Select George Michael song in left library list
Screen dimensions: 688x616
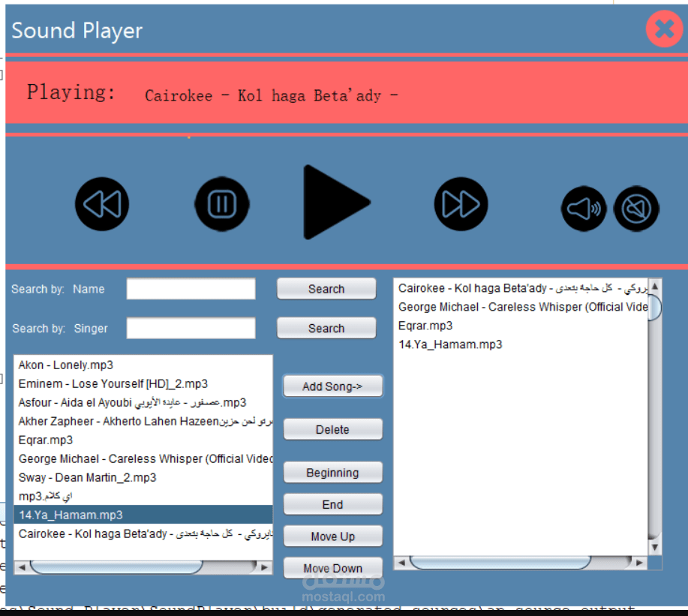143,459
